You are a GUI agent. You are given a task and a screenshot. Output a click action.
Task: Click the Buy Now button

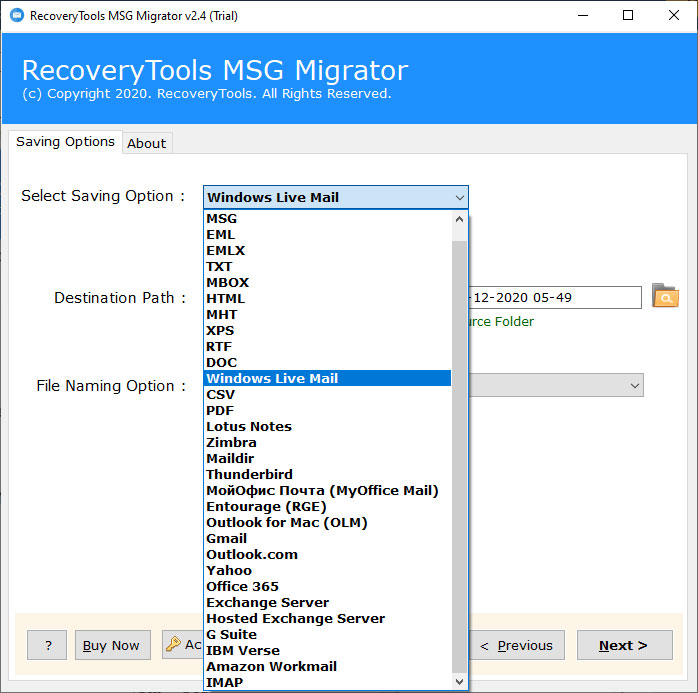[x=113, y=645]
